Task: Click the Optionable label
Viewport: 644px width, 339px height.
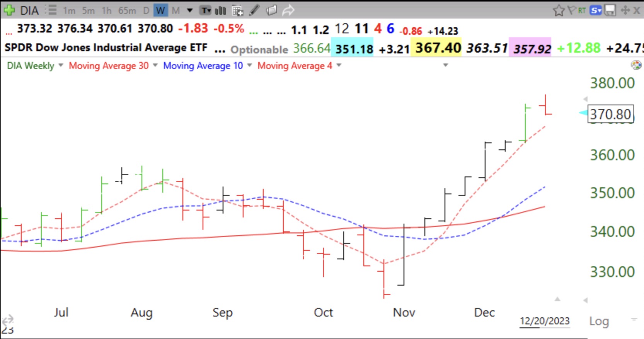Action: [x=259, y=50]
